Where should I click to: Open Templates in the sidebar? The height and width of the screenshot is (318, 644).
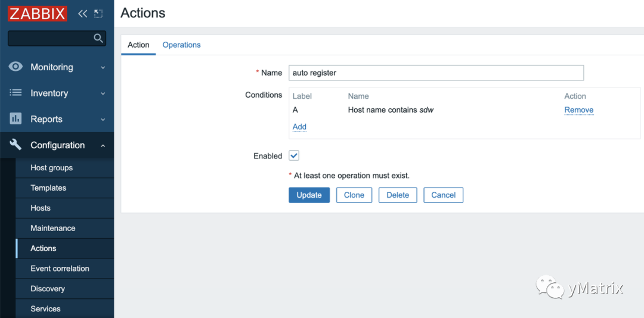pos(48,188)
